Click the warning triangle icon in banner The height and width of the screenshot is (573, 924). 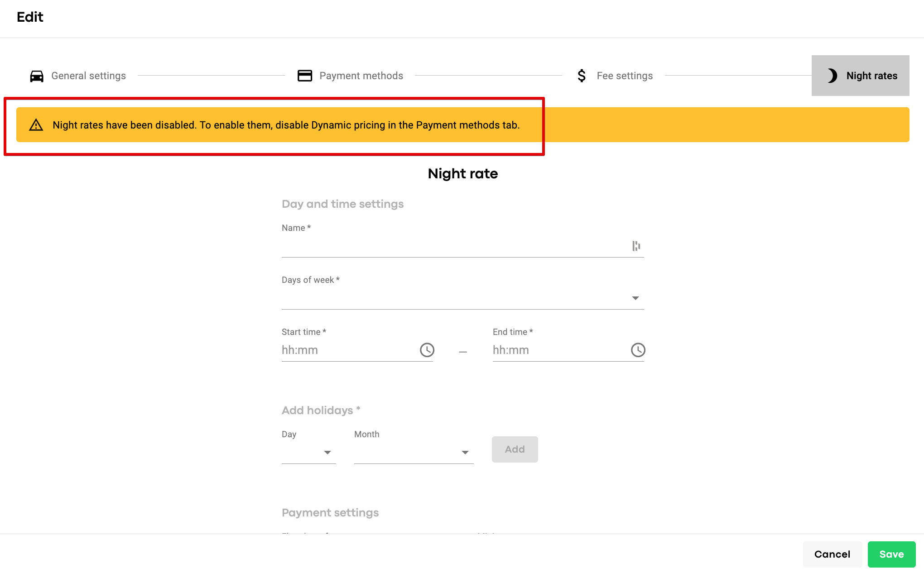click(36, 125)
